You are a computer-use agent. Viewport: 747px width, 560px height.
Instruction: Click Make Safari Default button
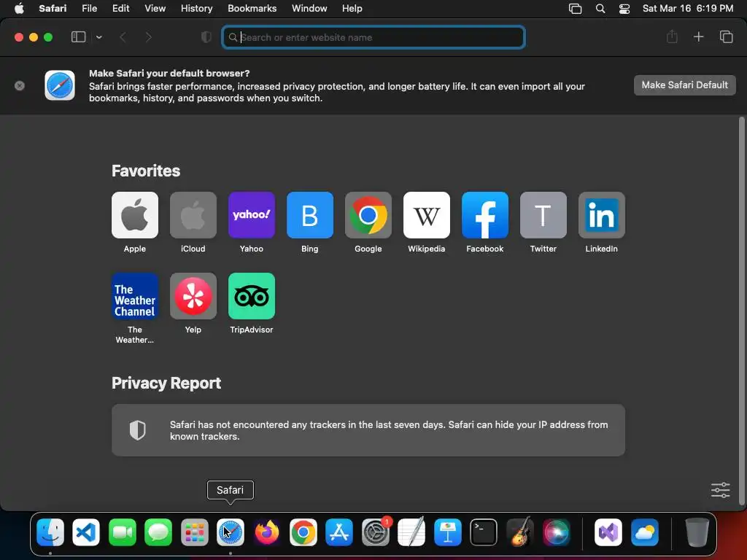684,85
